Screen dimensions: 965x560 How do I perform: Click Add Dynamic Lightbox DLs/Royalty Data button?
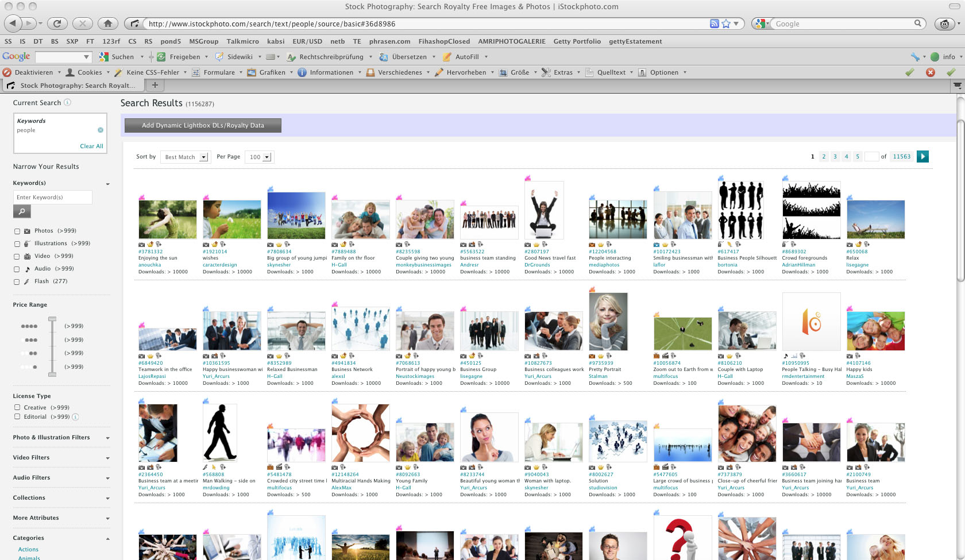[x=203, y=125]
